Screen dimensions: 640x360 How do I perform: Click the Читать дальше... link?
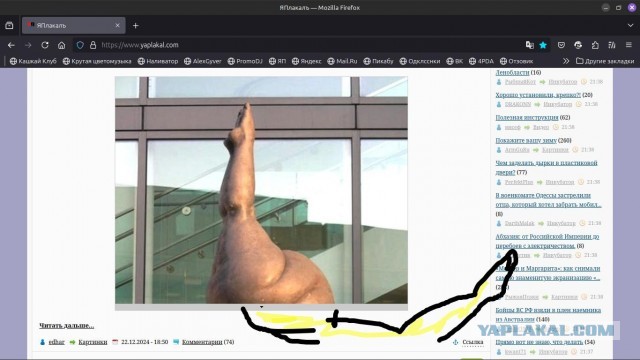click(67, 325)
